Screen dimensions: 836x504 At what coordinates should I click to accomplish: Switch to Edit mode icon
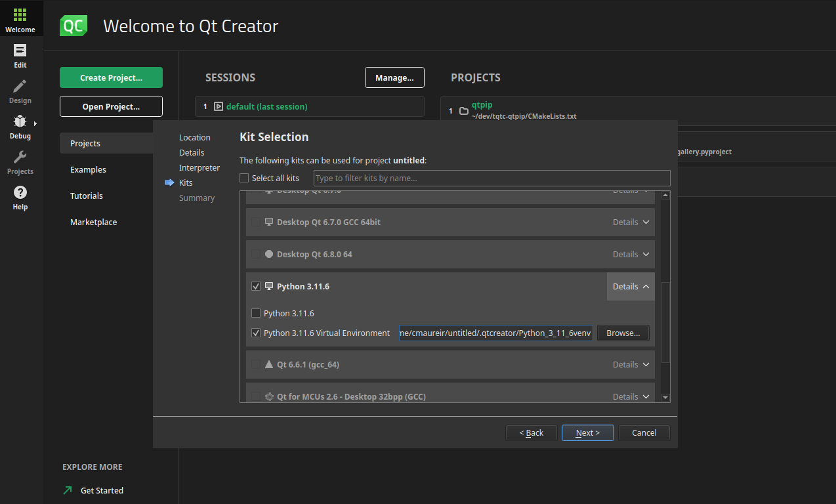coord(20,51)
